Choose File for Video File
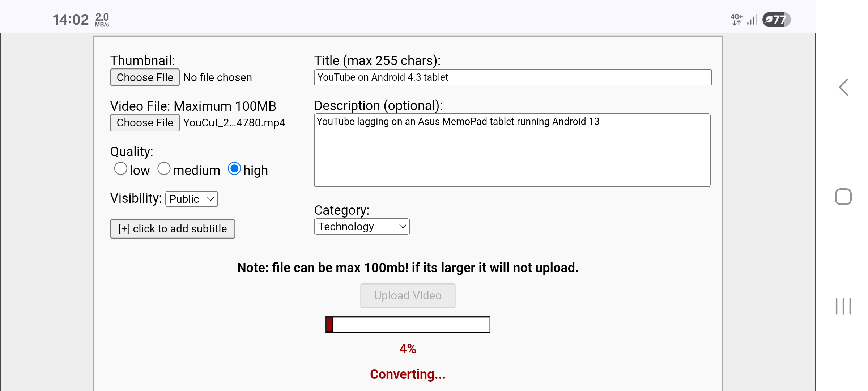Screen dimensions: 868x391 pyautogui.click(x=145, y=123)
